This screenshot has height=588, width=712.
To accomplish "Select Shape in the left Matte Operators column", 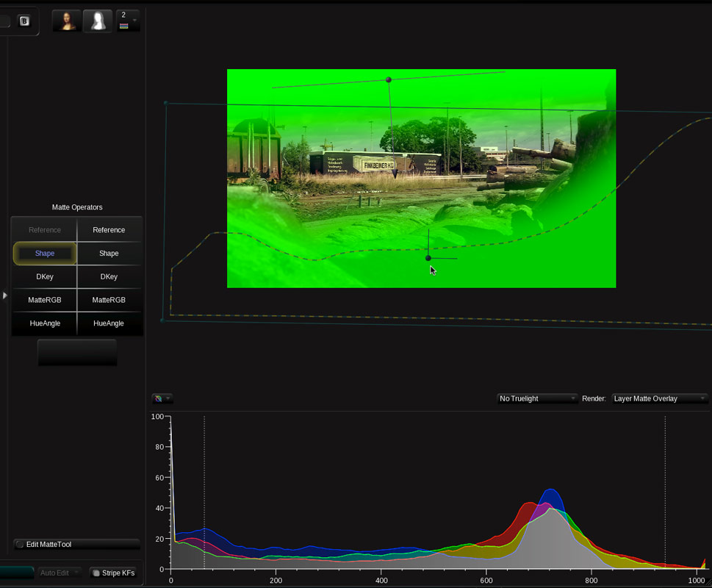I will point(44,253).
